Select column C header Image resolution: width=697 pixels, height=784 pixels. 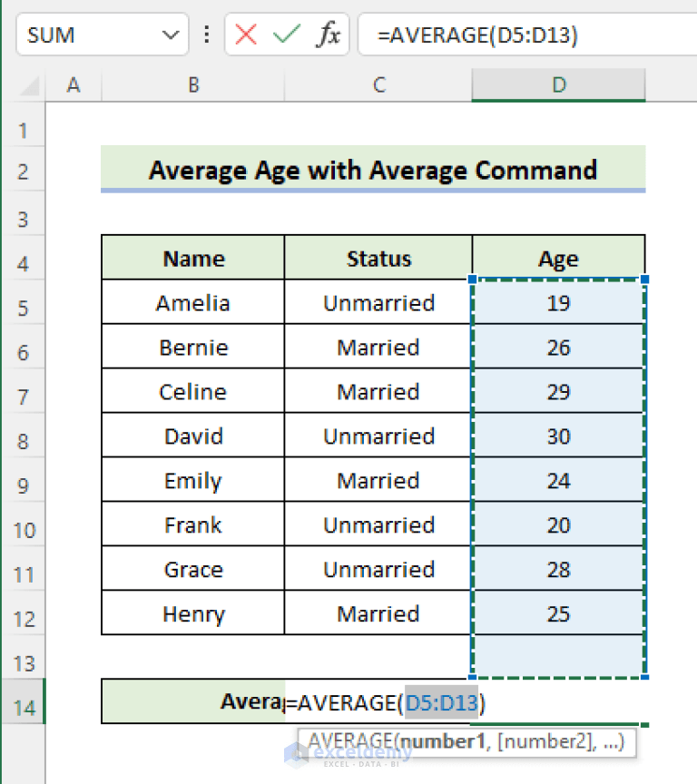click(x=378, y=85)
